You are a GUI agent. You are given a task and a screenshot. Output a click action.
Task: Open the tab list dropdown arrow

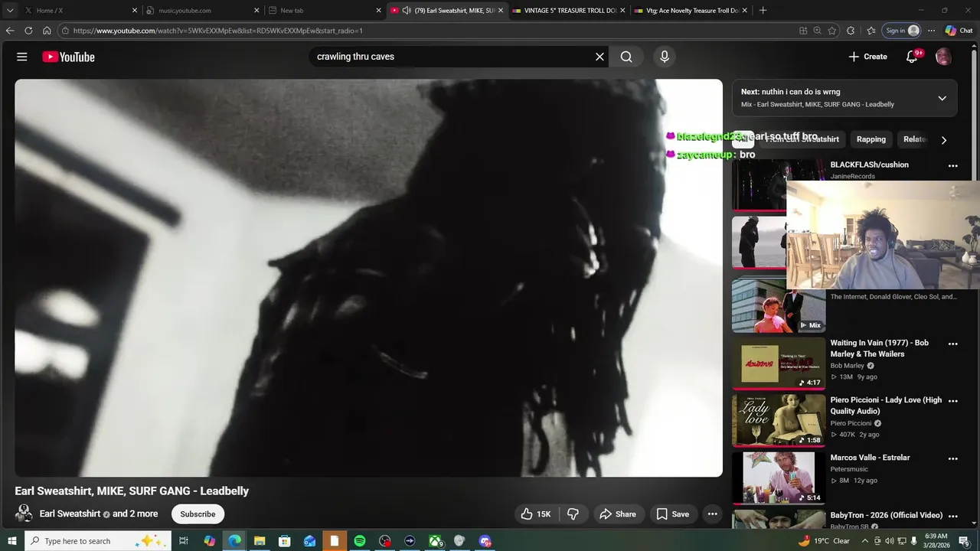(x=10, y=10)
